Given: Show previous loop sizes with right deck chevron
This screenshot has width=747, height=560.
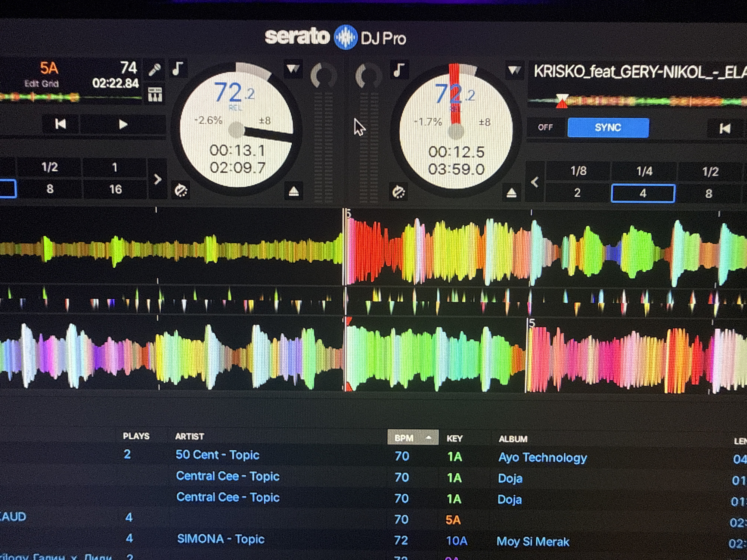Looking at the screenshot, I should [535, 182].
